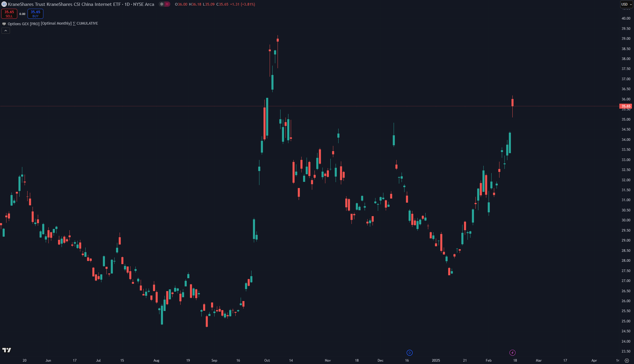Collapse the indicator legend with chevron

point(6,30)
